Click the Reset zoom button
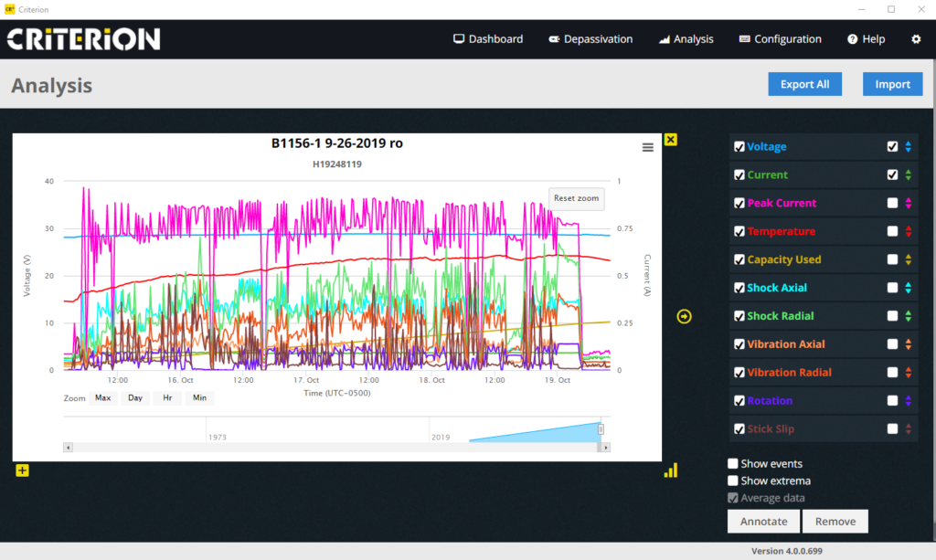 tap(576, 198)
